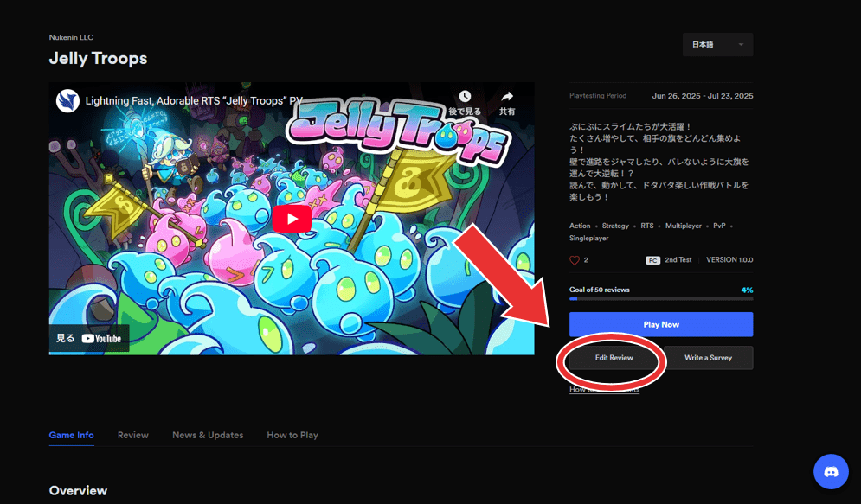Screen dimensions: 861x504
Task: Select the Multiplayer tag
Action: point(684,226)
